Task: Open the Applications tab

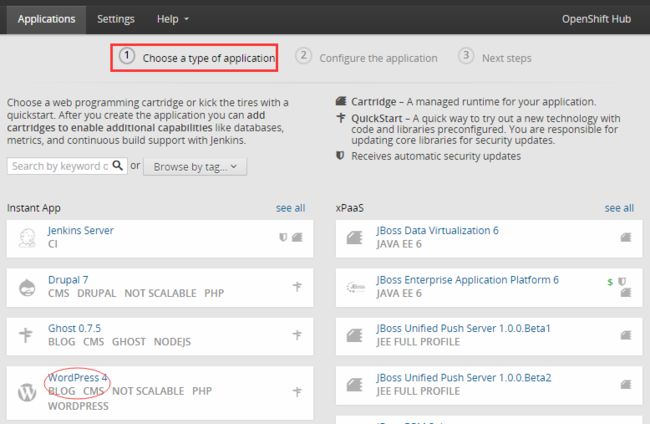Action: pyautogui.click(x=46, y=19)
